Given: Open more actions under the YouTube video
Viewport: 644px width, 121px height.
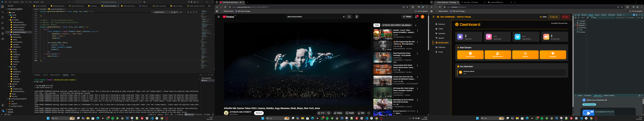Looking at the screenshot, I should coord(369,113).
